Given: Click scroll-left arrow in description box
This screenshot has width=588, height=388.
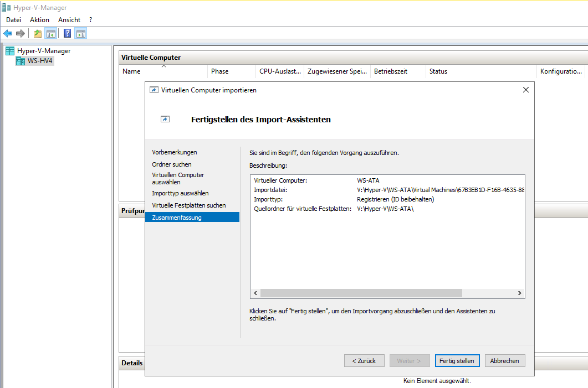Looking at the screenshot, I should (255, 293).
